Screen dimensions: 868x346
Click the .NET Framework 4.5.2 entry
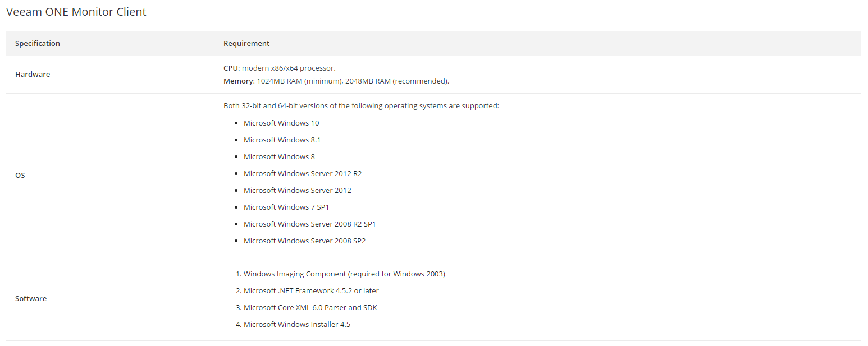[x=311, y=290]
